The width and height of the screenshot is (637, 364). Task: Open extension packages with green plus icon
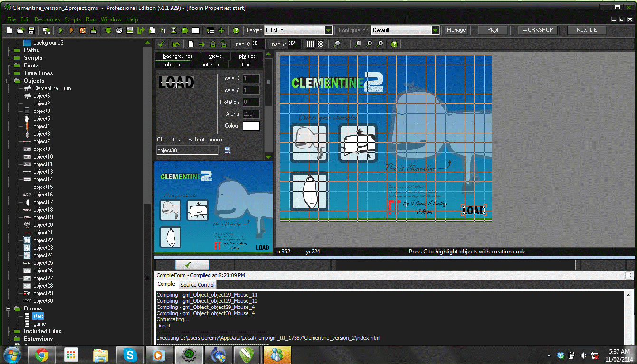(x=221, y=30)
